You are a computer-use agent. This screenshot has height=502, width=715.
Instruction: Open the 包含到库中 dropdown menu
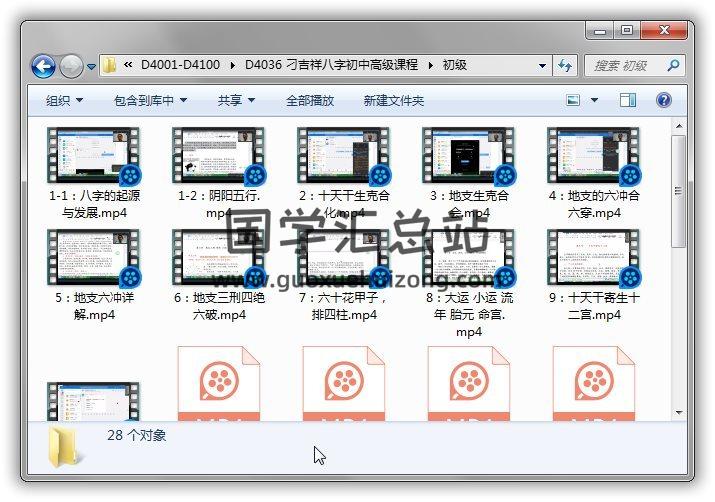click(150, 100)
